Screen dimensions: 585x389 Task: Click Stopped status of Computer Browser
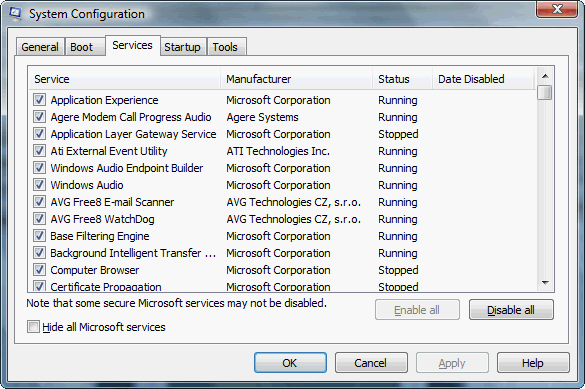pyautogui.click(x=398, y=270)
